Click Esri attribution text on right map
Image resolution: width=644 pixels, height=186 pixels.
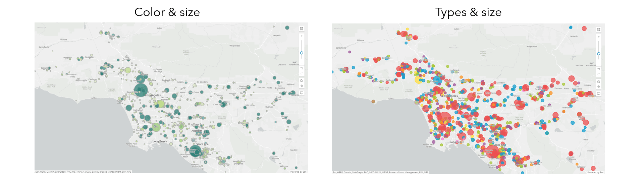coord(380,172)
